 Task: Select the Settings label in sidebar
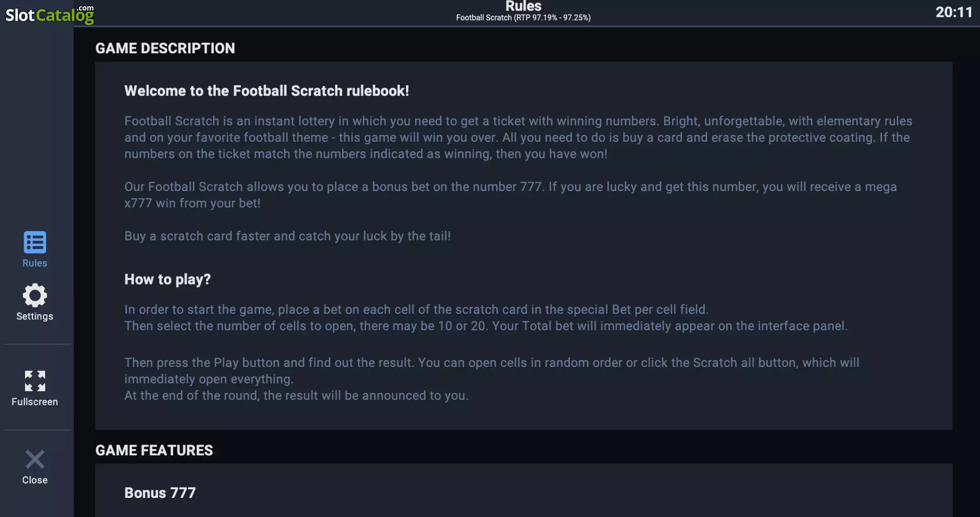click(x=35, y=316)
